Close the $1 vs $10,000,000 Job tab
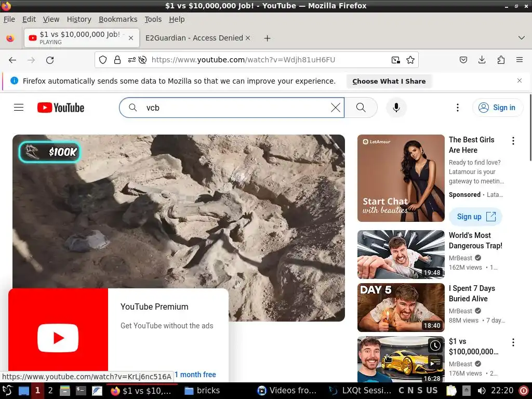The image size is (532, 399). tap(131, 38)
